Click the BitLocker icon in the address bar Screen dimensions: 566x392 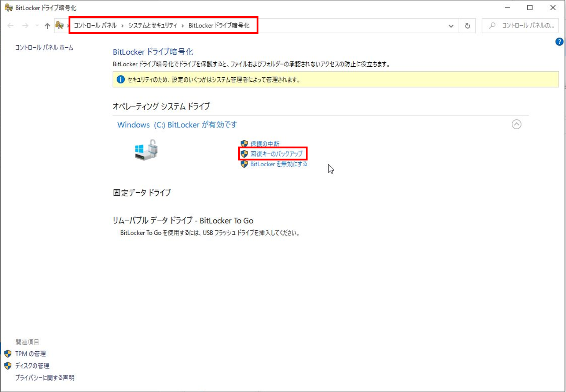pos(59,25)
